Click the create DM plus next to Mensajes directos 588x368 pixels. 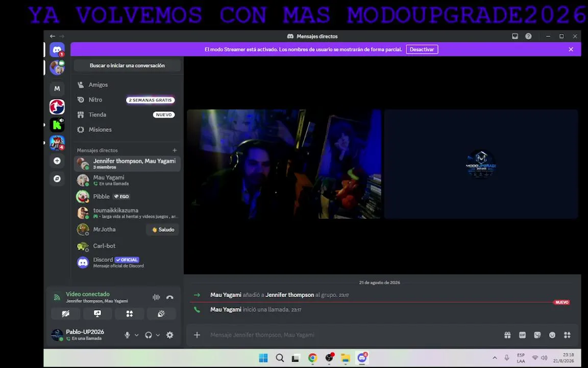point(175,150)
